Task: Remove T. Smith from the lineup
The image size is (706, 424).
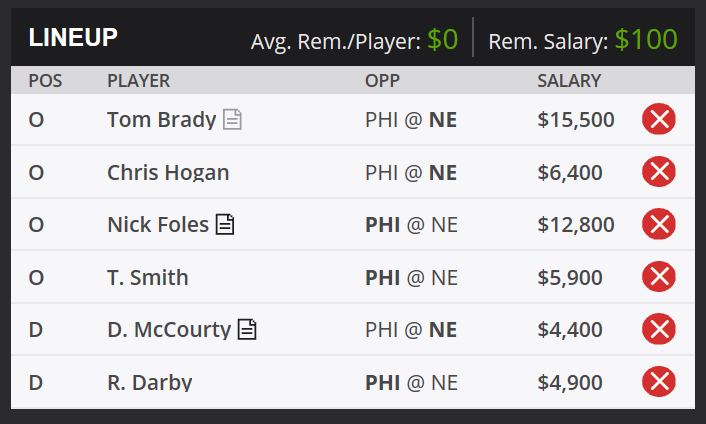Action: point(659,276)
